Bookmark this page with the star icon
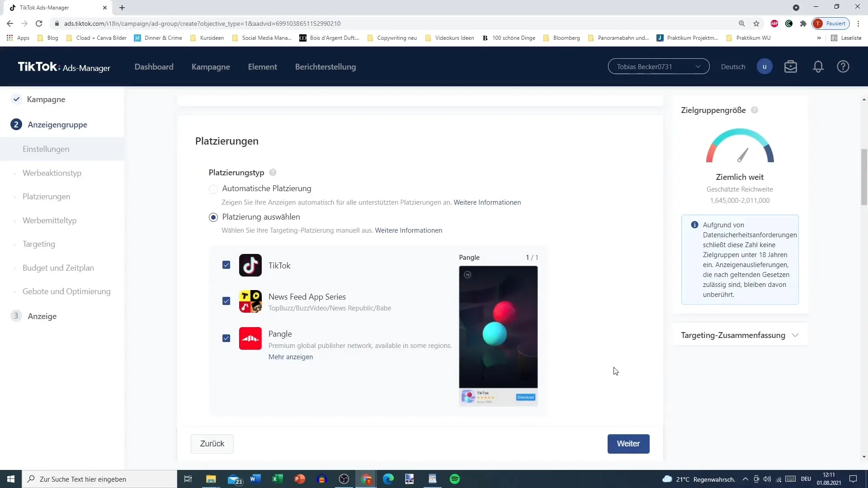The height and width of the screenshot is (488, 868). [756, 23]
